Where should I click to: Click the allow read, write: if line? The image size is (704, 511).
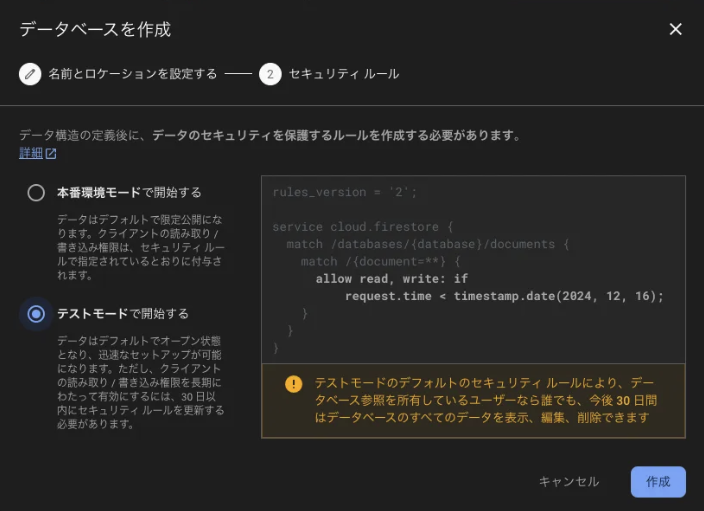tap(392, 279)
